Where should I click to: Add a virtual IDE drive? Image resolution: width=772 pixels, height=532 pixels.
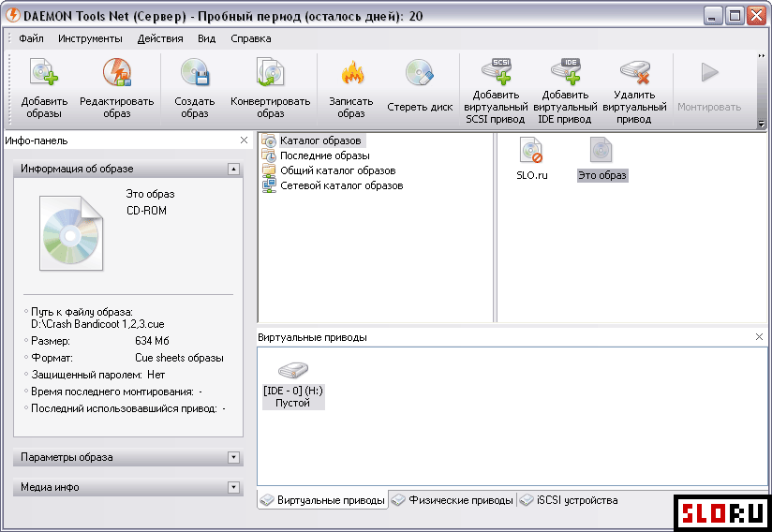(565, 71)
